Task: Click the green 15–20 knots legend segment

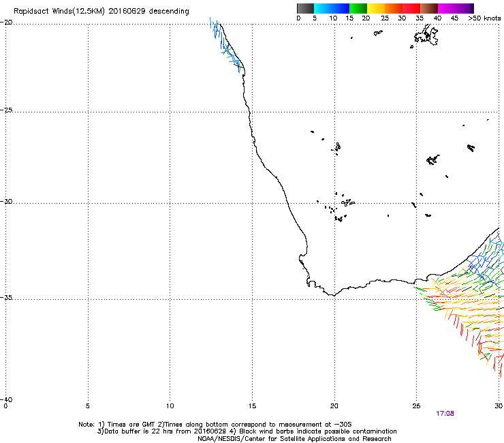Action: pyautogui.click(x=358, y=8)
